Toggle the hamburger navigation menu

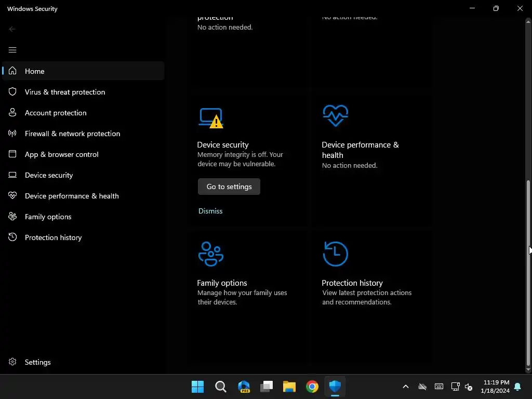[x=12, y=50]
